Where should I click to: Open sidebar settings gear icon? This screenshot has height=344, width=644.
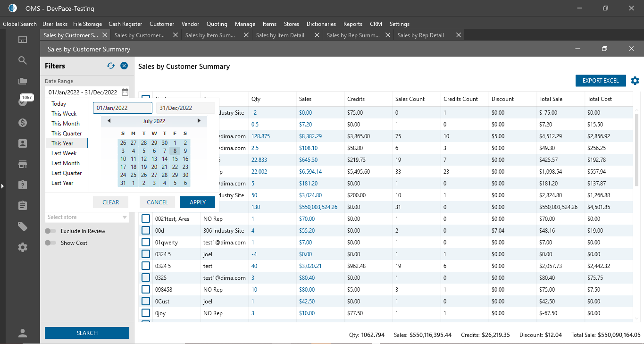(23, 247)
